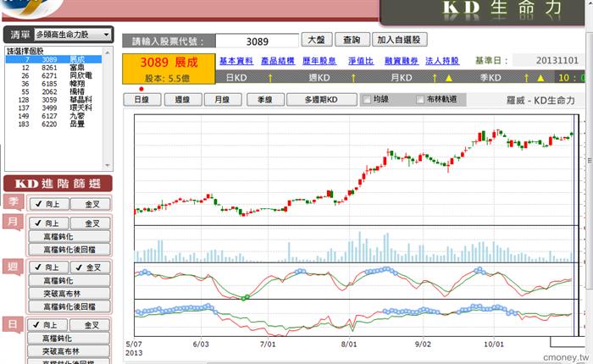Image resolution: width=593 pixels, height=364 pixels.
Task: Select stock 3089 展成 in list
Action: click(x=53, y=59)
